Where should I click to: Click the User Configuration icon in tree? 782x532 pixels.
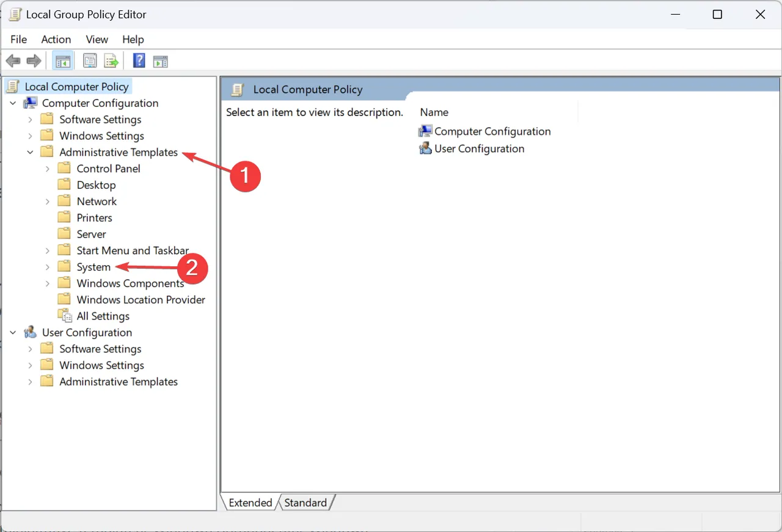(31, 332)
